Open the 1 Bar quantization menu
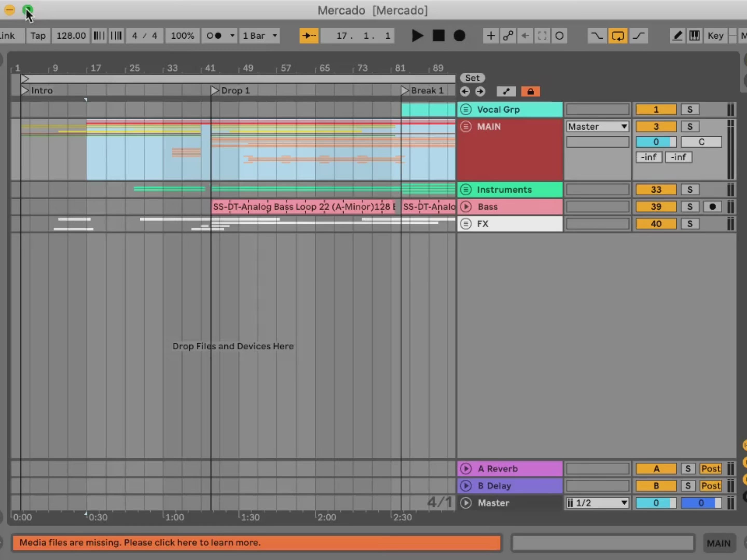The width and height of the screenshot is (747, 560). 260,36
